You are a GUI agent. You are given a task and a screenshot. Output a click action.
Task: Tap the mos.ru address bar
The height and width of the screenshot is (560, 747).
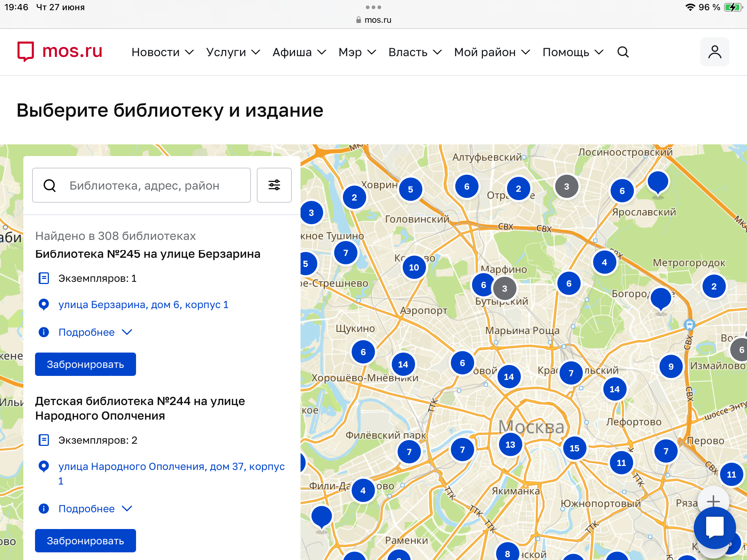pos(373,20)
